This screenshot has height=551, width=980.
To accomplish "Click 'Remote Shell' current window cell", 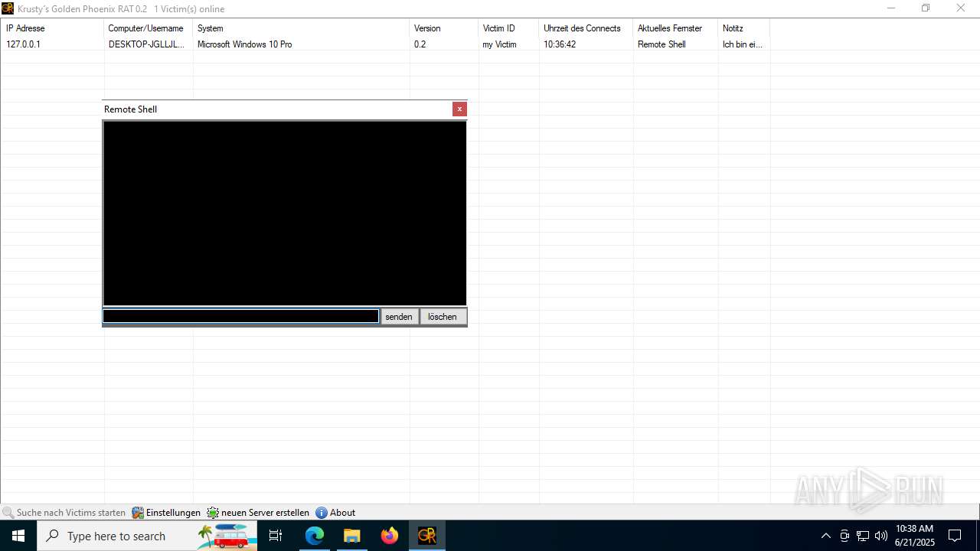I will (x=661, y=44).
